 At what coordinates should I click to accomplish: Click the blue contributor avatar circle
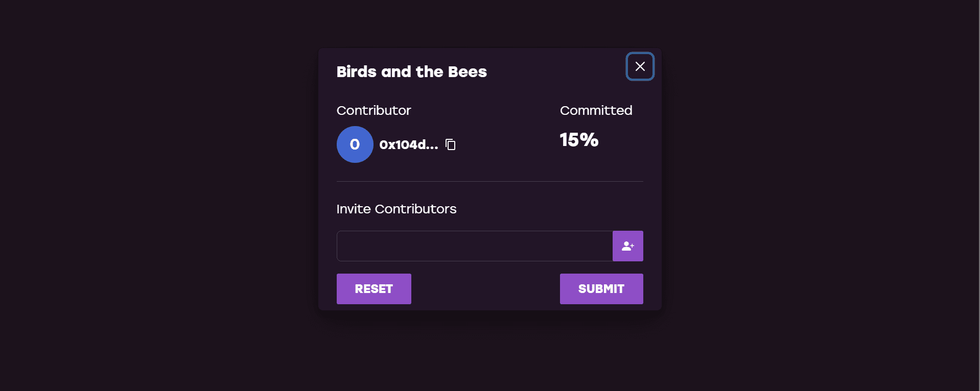coord(355,144)
